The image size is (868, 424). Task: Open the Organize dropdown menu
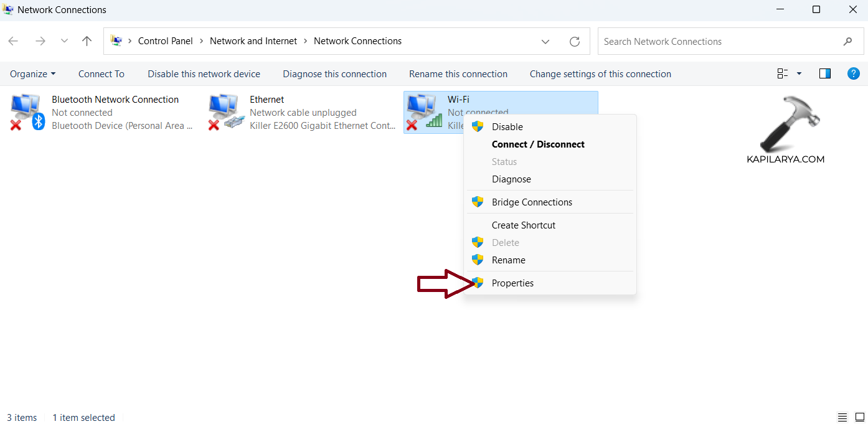(32, 74)
